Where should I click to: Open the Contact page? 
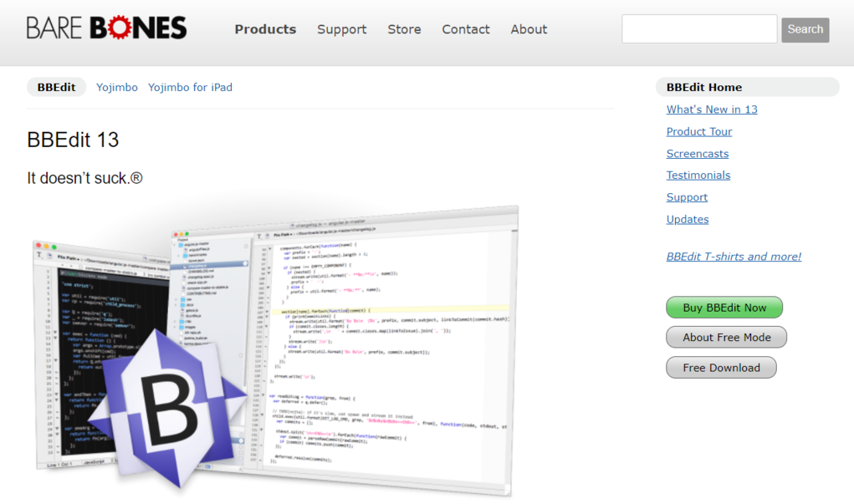[x=465, y=29]
